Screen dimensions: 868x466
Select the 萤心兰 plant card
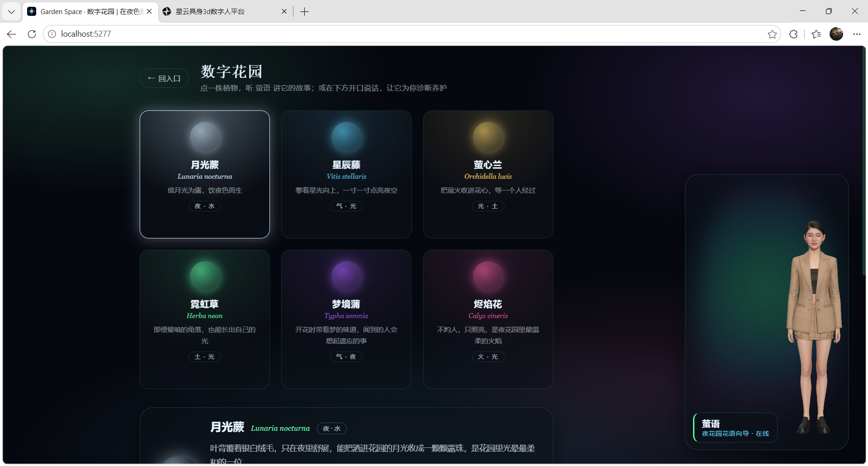[488, 174]
